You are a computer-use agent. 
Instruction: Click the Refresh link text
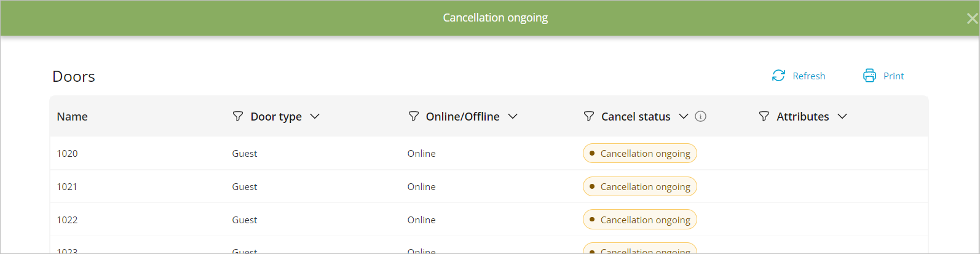pyautogui.click(x=808, y=76)
